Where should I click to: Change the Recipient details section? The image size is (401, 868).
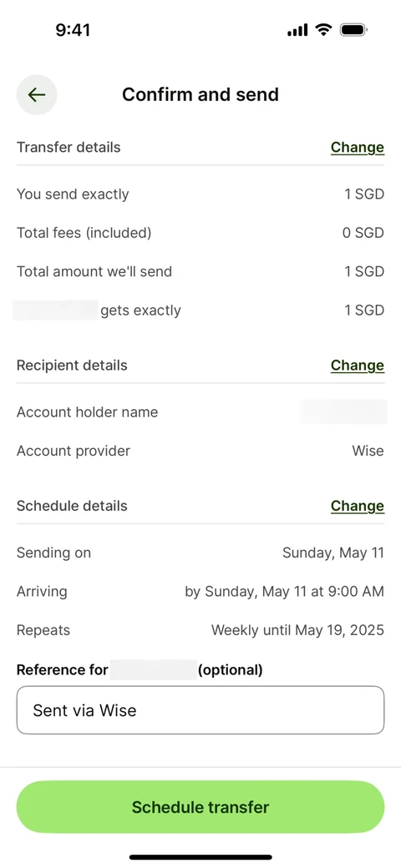(x=358, y=366)
